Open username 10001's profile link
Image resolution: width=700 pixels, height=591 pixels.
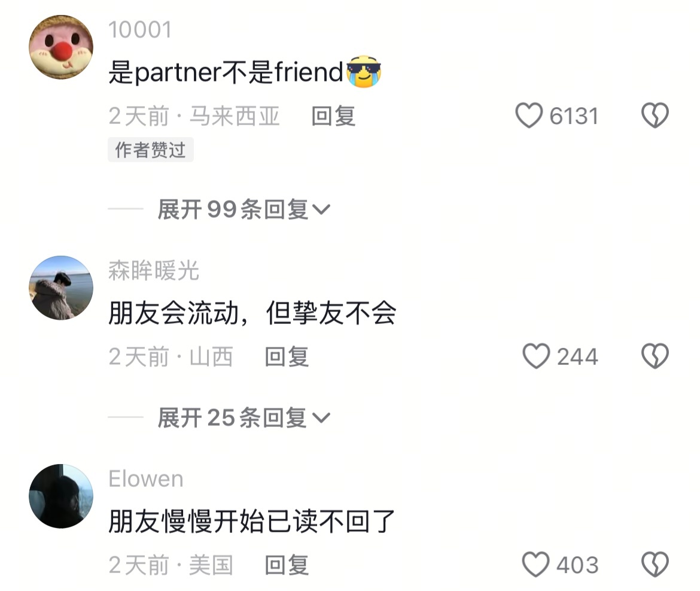pyautogui.click(x=140, y=30)
